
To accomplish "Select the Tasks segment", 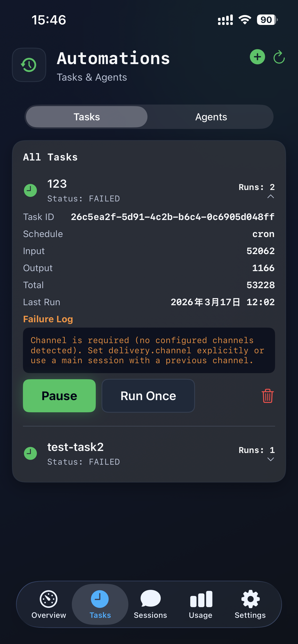I will [87, 117].
